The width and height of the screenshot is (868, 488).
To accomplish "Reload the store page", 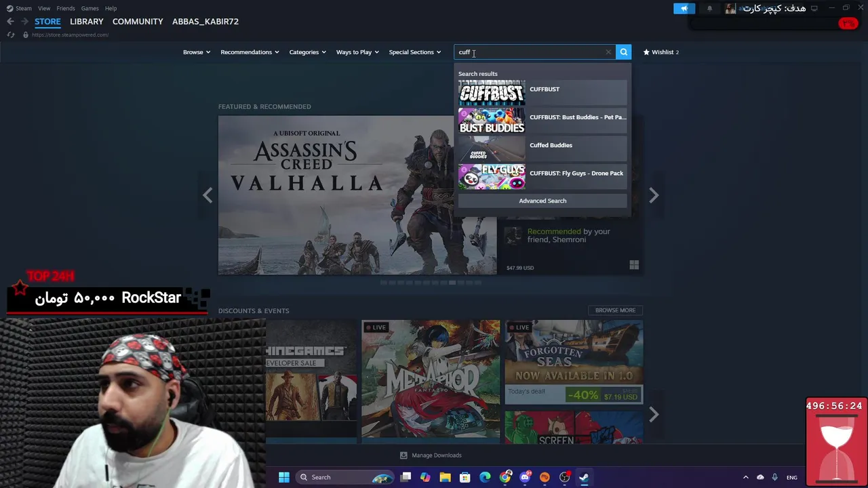I will tap(11, 35).
